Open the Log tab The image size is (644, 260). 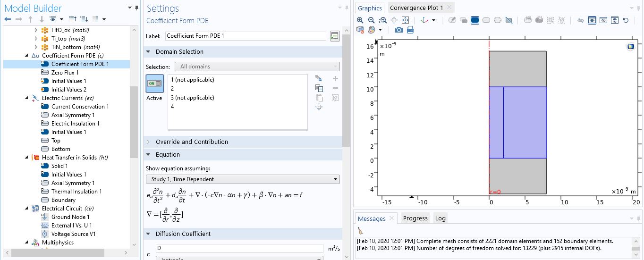tap(440, 218)
